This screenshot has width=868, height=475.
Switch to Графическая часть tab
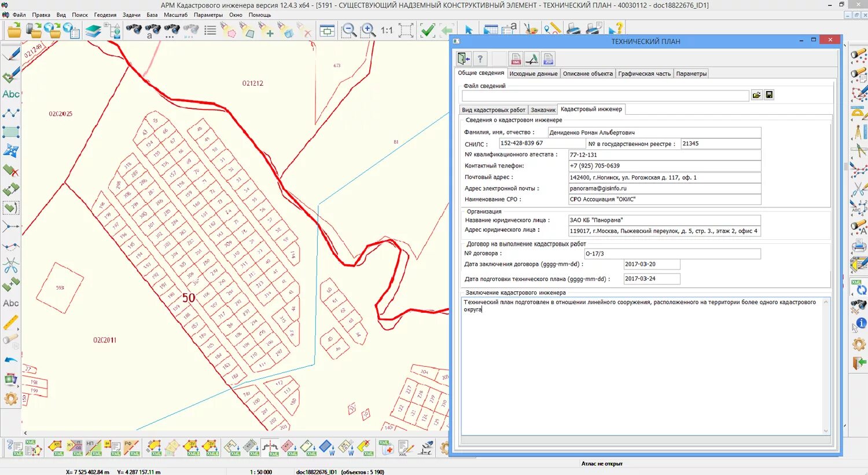(x=644, y=74)
